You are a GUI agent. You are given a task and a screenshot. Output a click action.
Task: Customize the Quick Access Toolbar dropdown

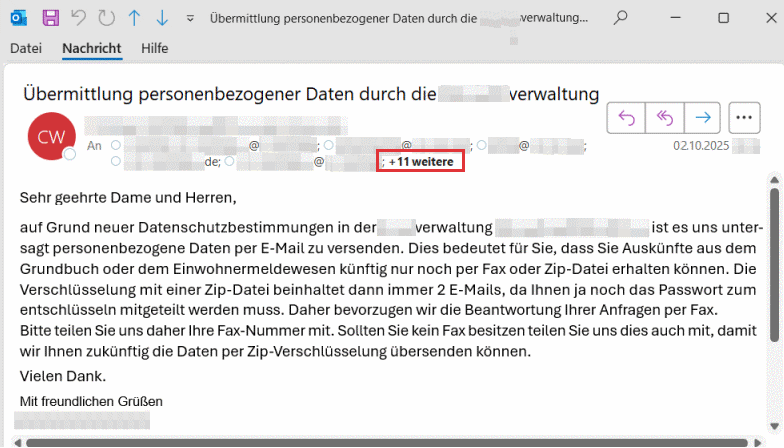pos(190,18)
